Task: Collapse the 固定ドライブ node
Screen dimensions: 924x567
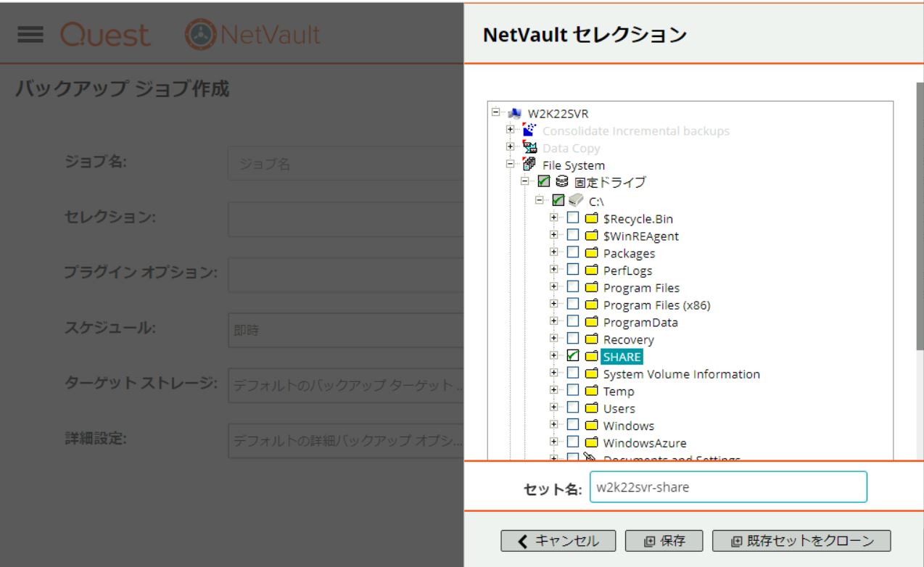Action: 526,181
